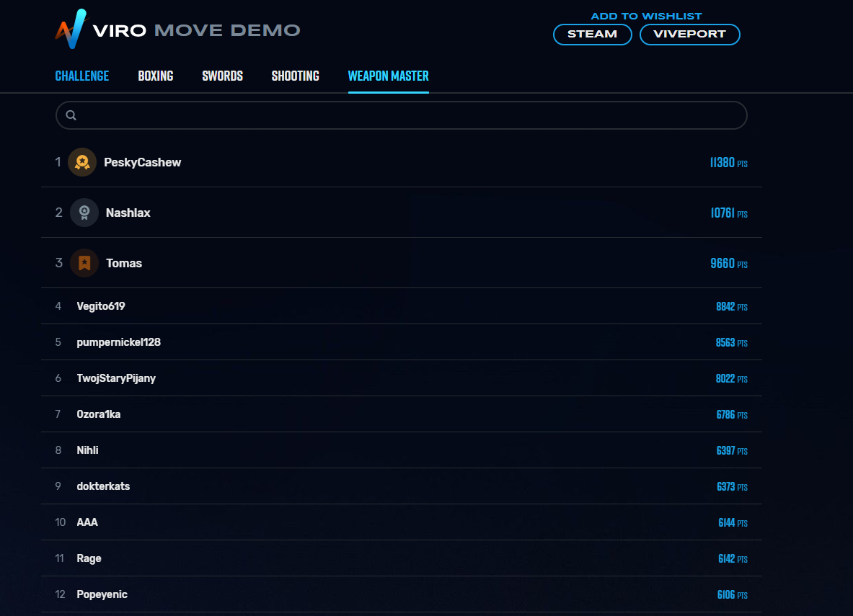The image size is (853, 616).
Task: Click the Steam wishlist button
Action: [x=593, y=35]
